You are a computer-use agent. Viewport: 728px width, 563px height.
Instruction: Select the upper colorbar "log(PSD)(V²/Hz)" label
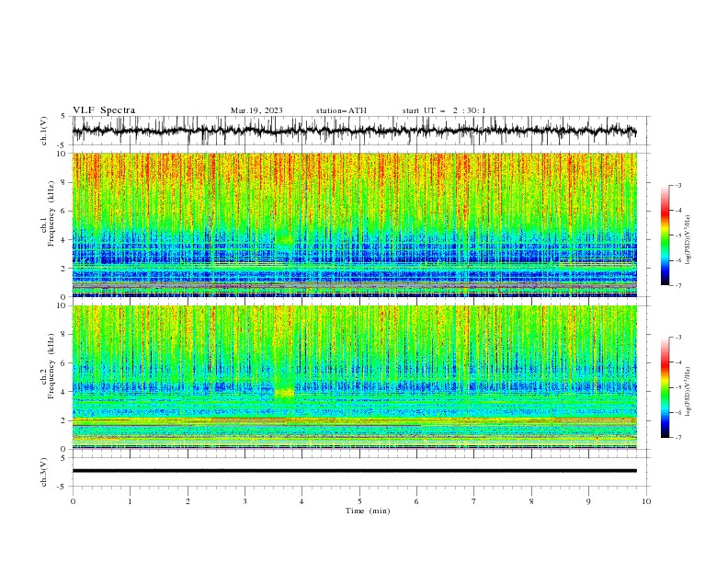[x=688, y=240]
